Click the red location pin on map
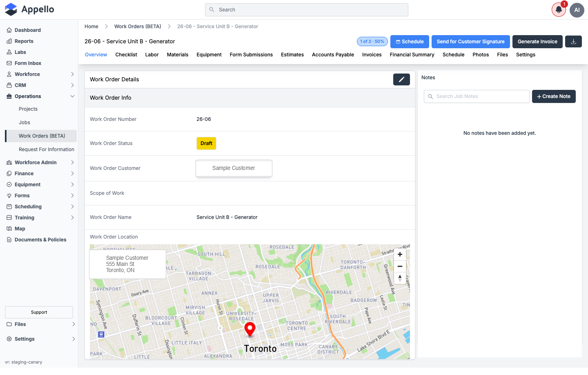 250,329
